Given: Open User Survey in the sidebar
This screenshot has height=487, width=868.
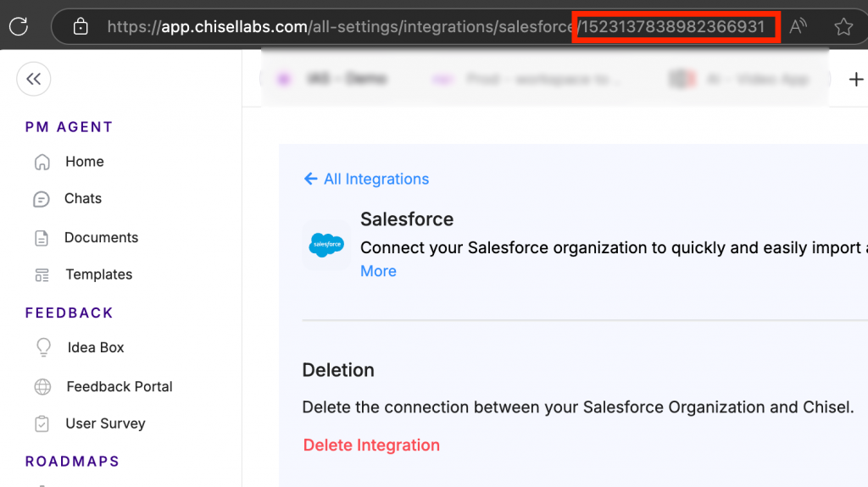Looking at the screenshot, I should [x=105, y=423].
